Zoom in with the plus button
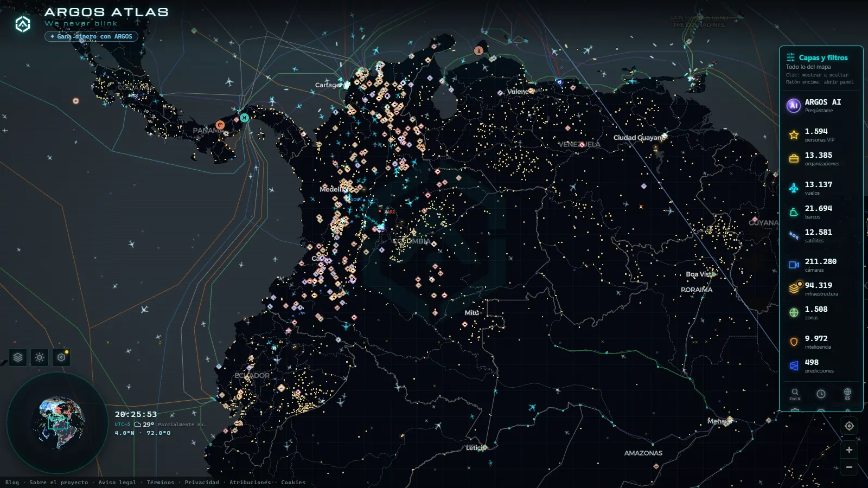The height and width of the screenshot is (488, 868). (849, 450)
